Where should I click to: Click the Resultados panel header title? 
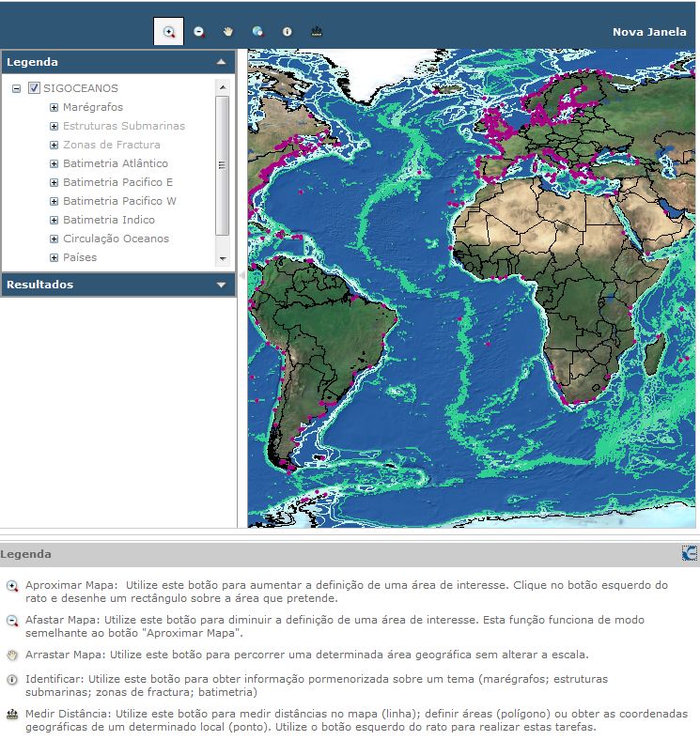click(x=39, y=285)
